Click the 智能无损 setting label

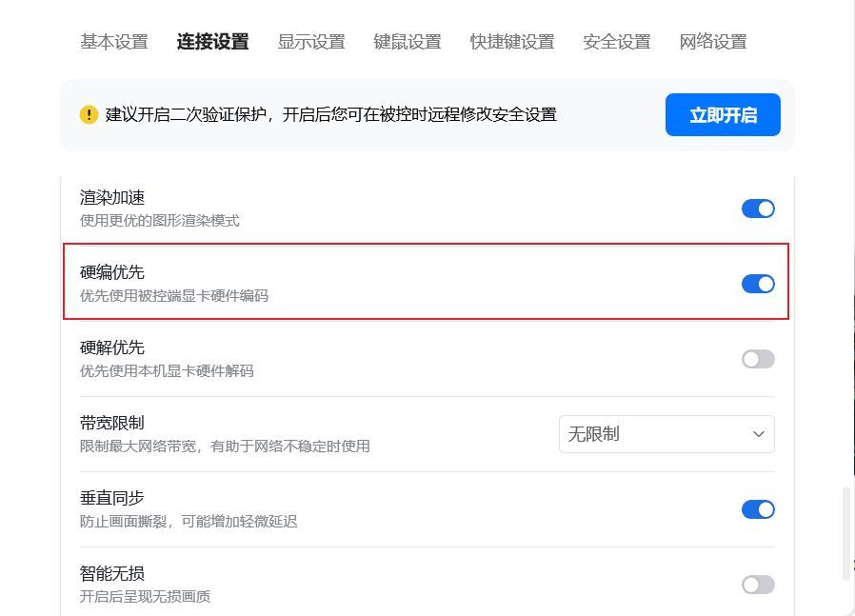112,573
